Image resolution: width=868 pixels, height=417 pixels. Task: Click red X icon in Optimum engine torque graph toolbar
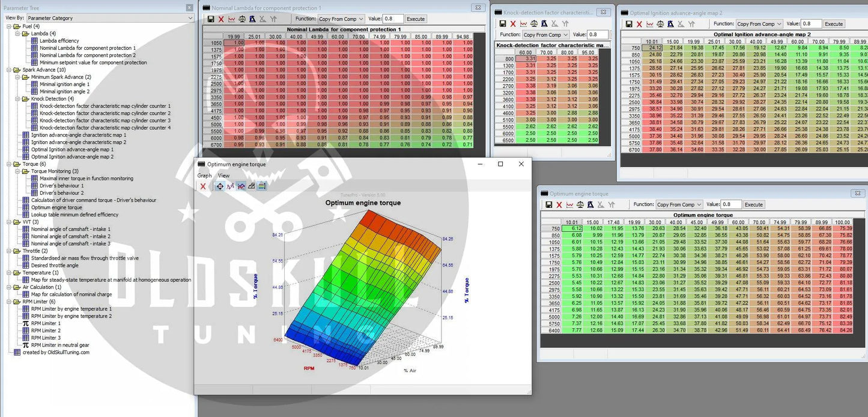click(x=203, y=186)
